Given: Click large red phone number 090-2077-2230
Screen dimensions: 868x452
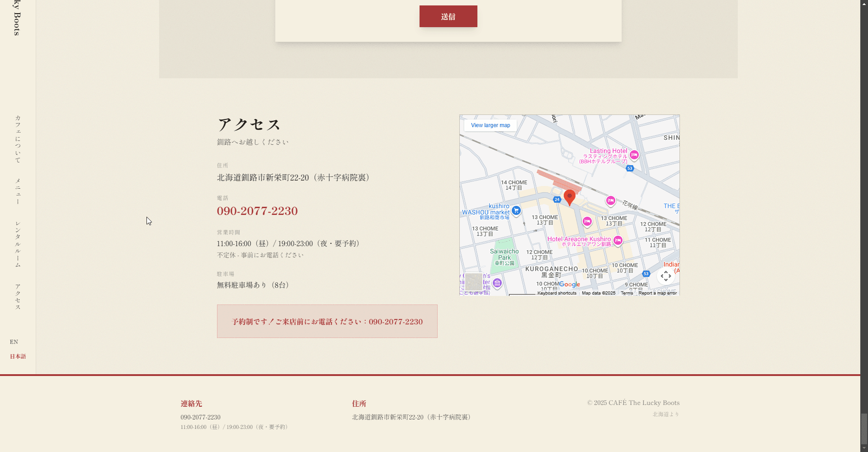Looking at the screenshot, I should pos(257,211).
